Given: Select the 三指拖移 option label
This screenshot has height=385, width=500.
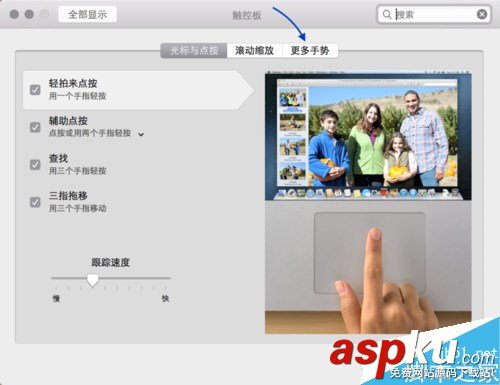Looking at the screenshot, I should 68,196.
